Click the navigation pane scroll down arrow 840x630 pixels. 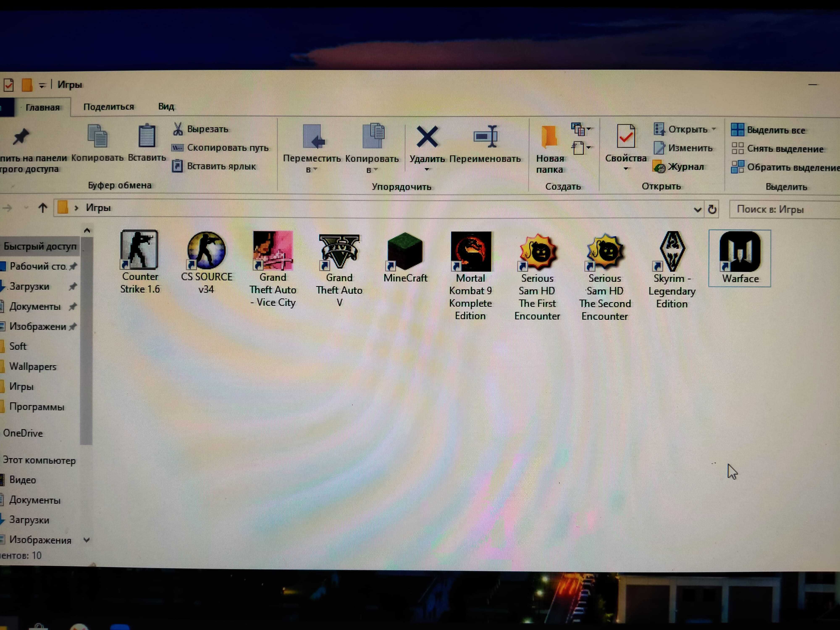tap(87, 540)
